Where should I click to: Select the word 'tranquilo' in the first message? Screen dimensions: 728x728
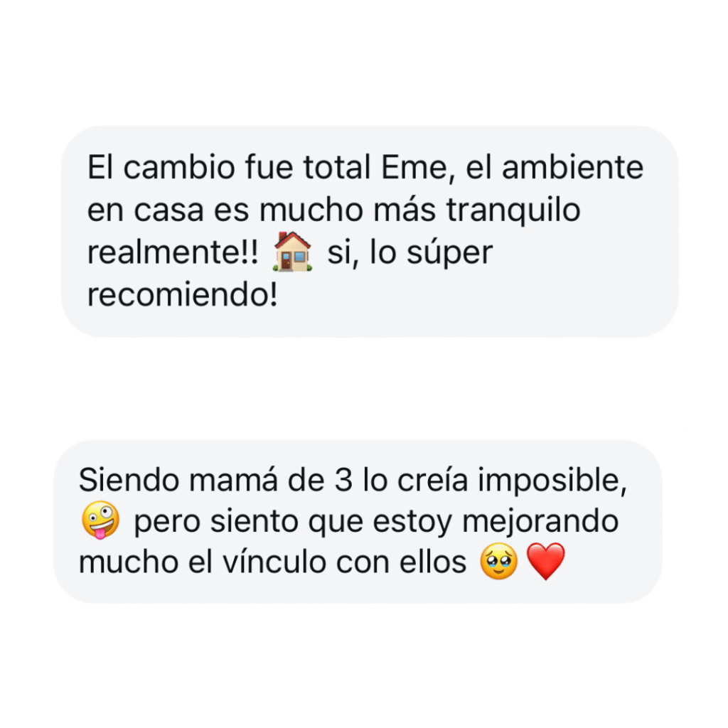pos(513,211)
